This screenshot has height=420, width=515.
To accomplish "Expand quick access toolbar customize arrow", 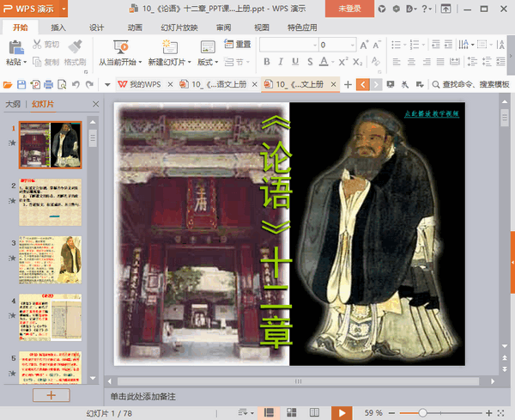I will (x=107, y=85).
